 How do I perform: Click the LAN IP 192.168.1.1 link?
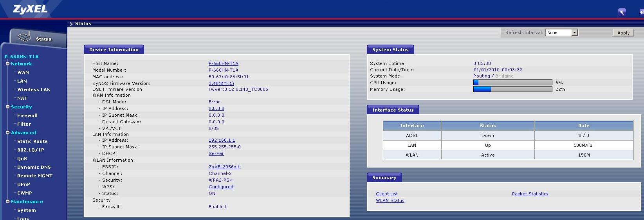(x=222, y=140)
